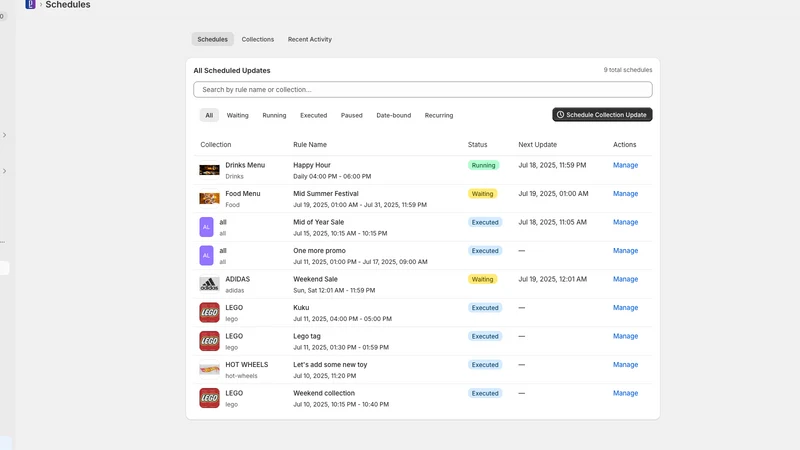Click the Executed badge for Mid of Year Sale
The height and width of the screenshot is (450, 800).
pyautogui.click(x=485, y=222)
